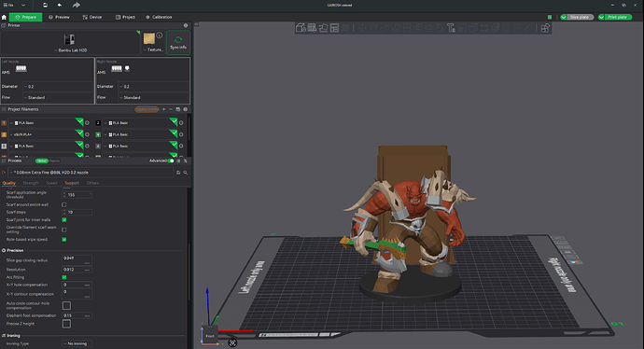This screenshot has width=644, height=349.
Task: Click filament 4 green color swatch
Action: click(98, 134)
